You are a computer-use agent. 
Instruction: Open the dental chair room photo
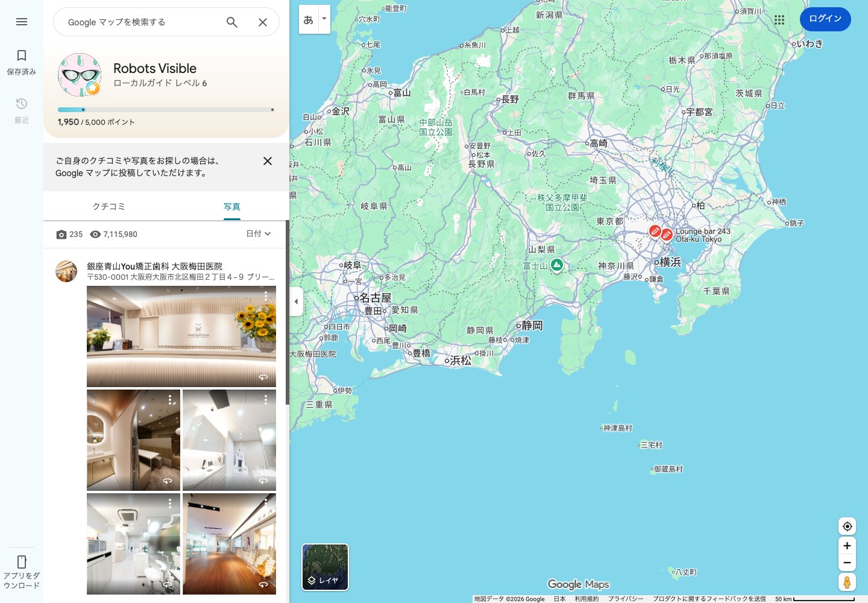click(133, 544)
